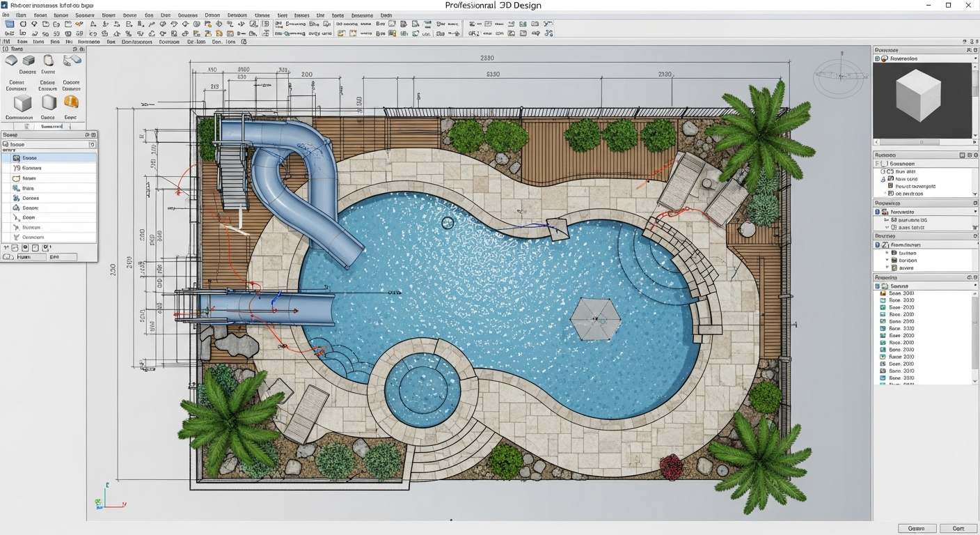Screen dimensions: 980x535
Task: Select the highlighted first row in left list
Action: tap(49, 158)
